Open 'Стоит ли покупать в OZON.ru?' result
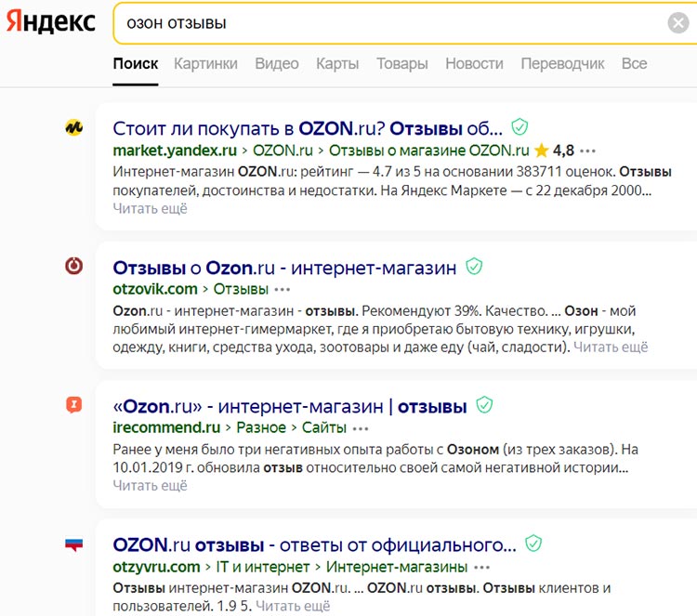The width and height of the screenshot is (697, 616). (x=308, y=127)
